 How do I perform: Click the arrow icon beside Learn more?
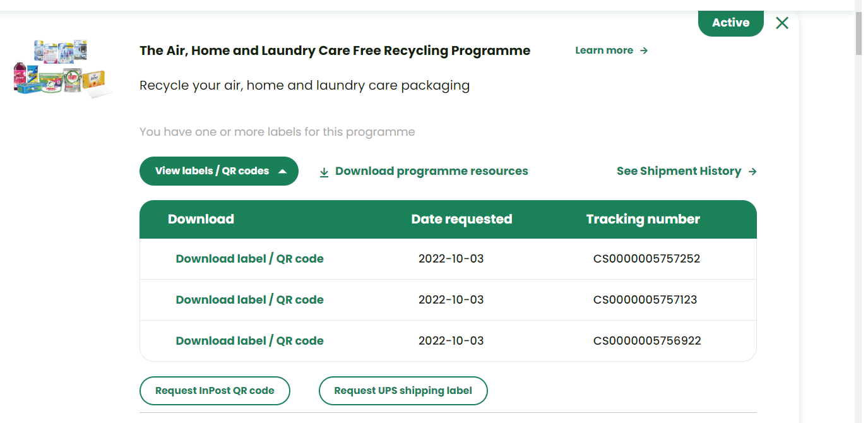644,51
